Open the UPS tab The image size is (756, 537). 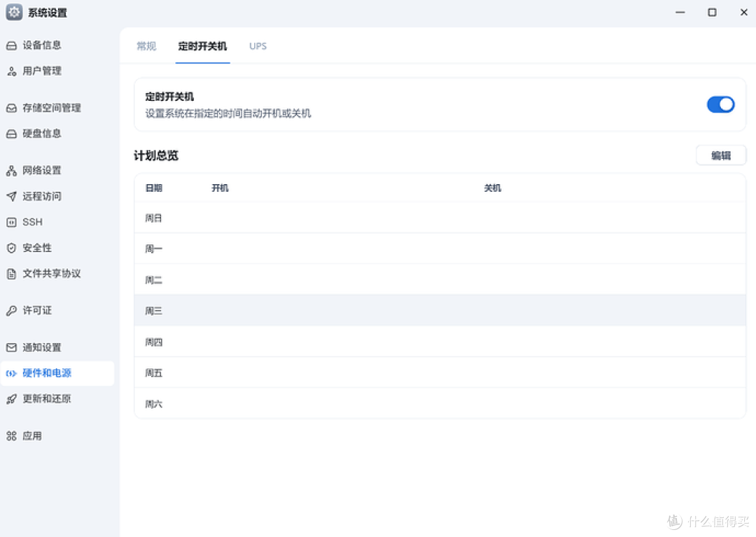click(258, 46)
